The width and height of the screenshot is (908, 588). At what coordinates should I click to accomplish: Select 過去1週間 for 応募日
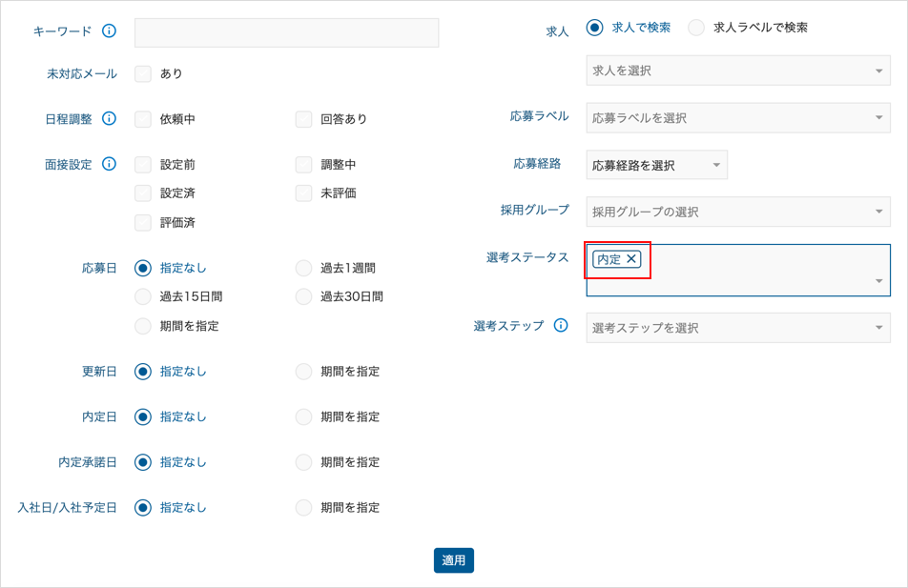click(x=304, y=268)
